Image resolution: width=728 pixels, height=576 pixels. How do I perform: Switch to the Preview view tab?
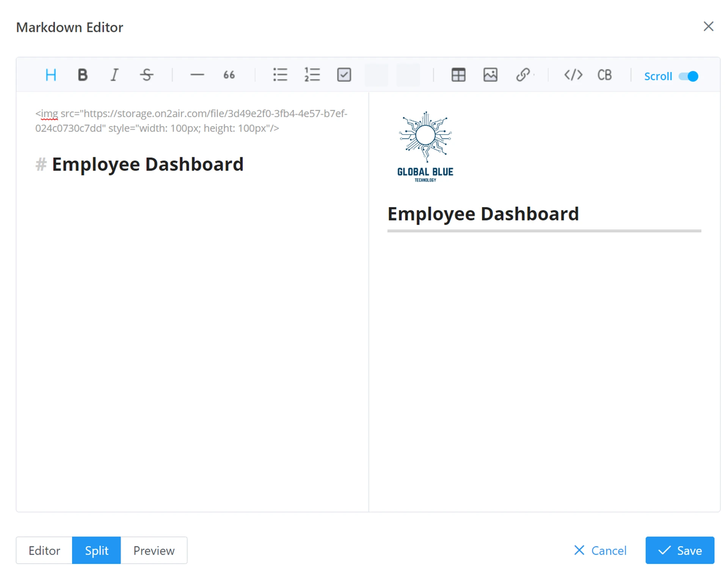(x=154, y=550)
